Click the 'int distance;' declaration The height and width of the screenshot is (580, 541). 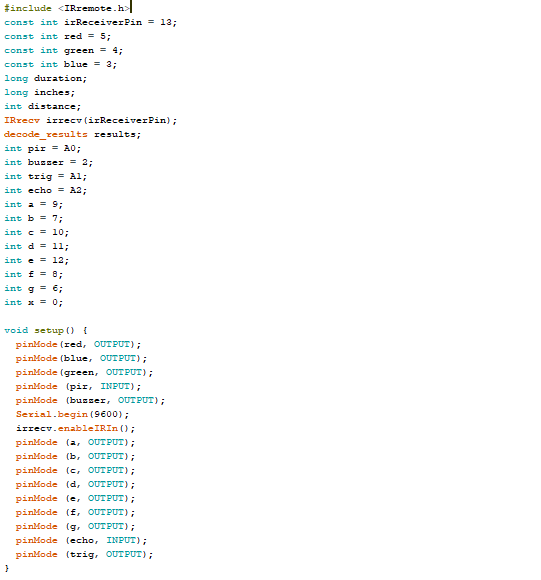(x=43, y=107)
